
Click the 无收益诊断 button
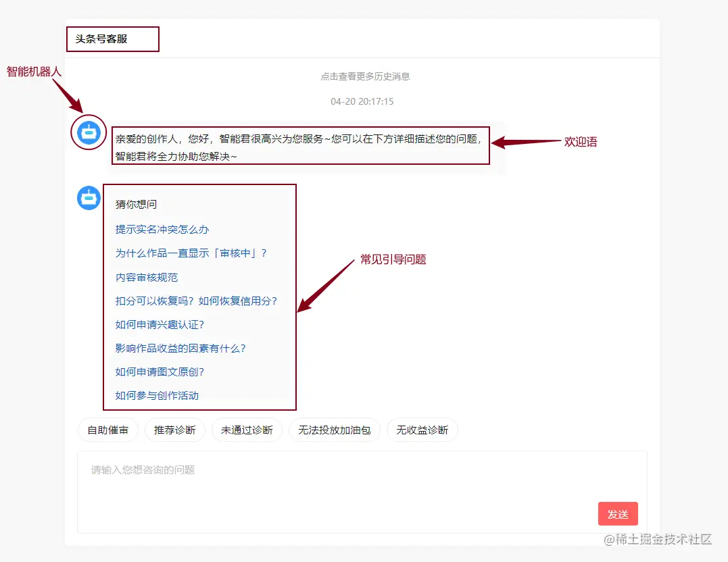click(x=422, y=430)
